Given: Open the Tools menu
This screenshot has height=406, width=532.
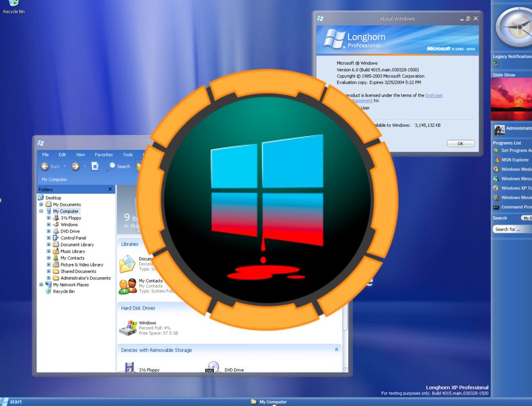Looking at the screenshot, I should coord(128,155).
